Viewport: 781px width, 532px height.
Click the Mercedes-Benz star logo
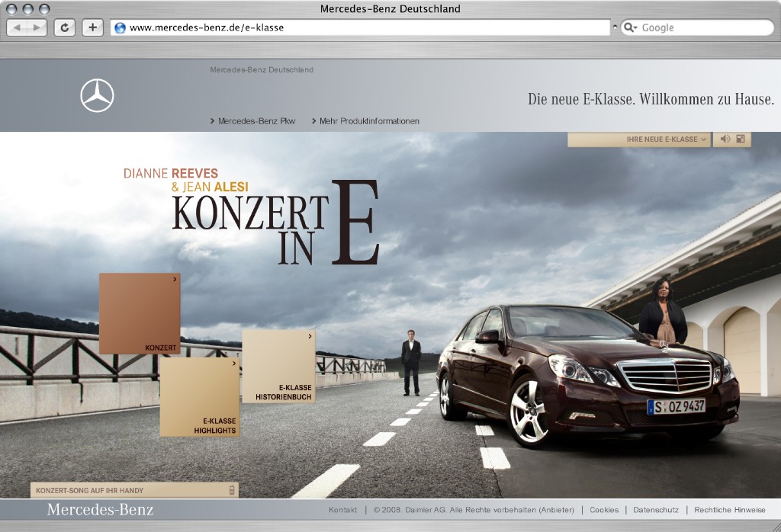[x=97, y=95]
